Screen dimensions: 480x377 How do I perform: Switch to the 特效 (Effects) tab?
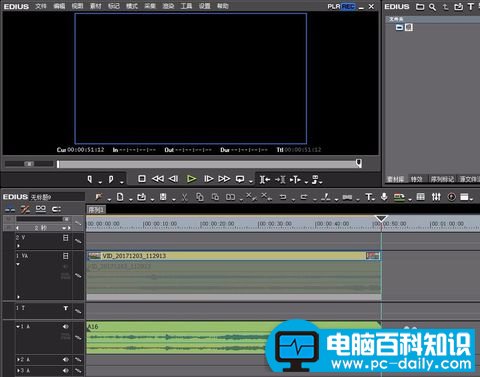[416, 179]
